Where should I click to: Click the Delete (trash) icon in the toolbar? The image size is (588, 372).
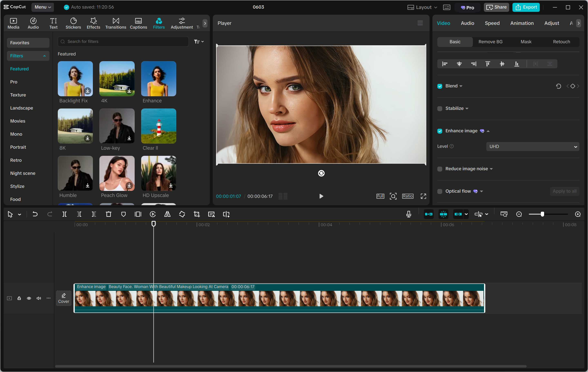click(x=109, y=214)
